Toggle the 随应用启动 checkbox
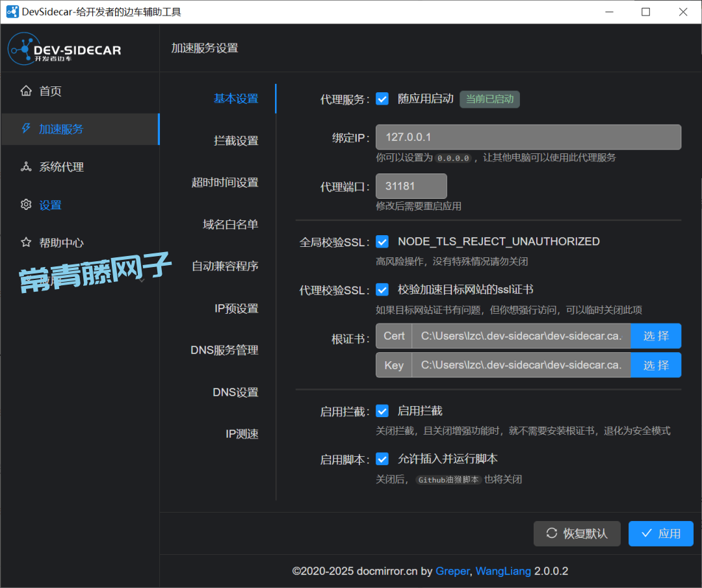The image size is (702, 588). 382,99
